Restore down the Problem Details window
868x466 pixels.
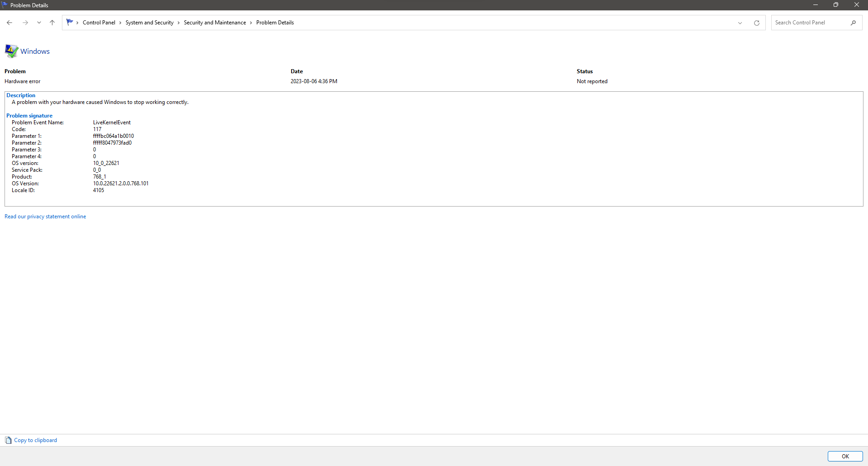[x=836, y=5]
